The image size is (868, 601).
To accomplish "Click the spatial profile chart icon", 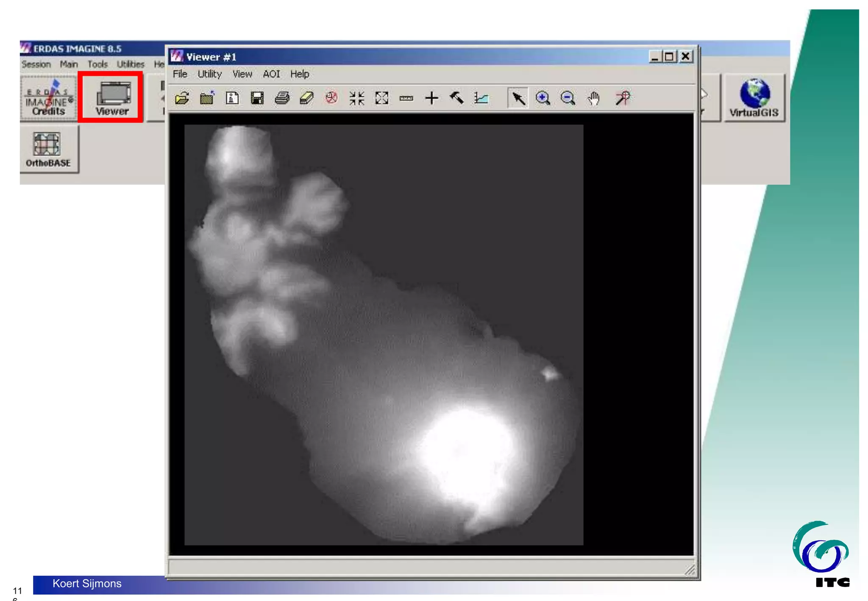I will click(x=481, y=98).
